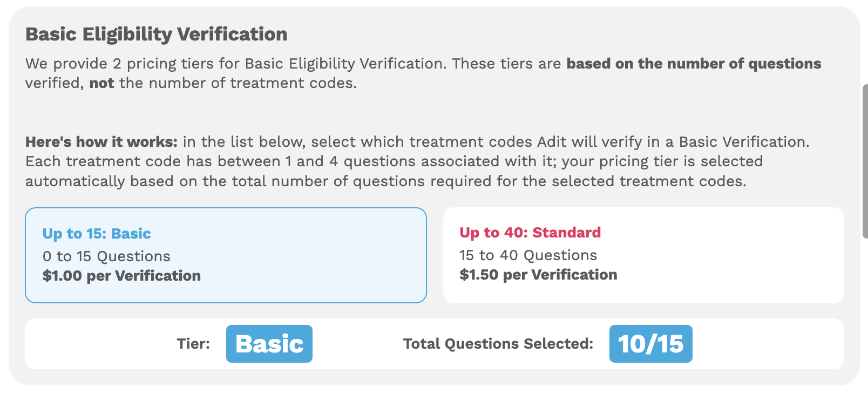Select the Standard pricing tier card
868x394 pixels.
point(644,254)
